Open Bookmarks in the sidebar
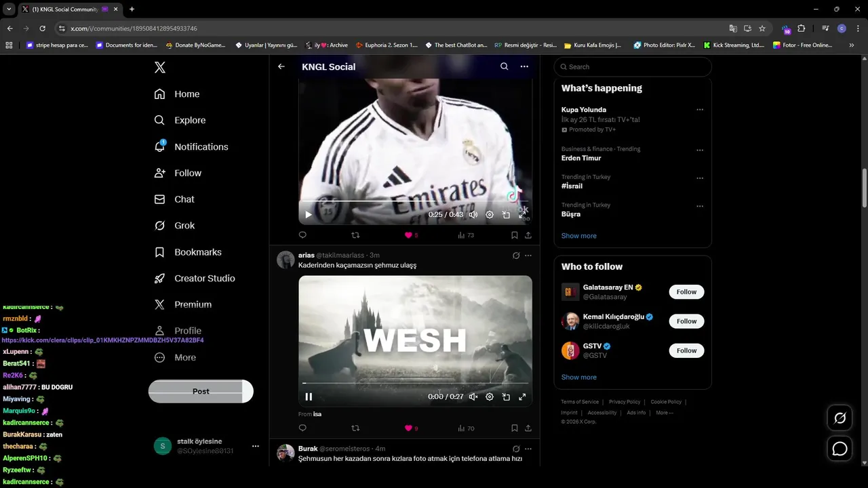868x488 pixels. click(x=188, y=252)
